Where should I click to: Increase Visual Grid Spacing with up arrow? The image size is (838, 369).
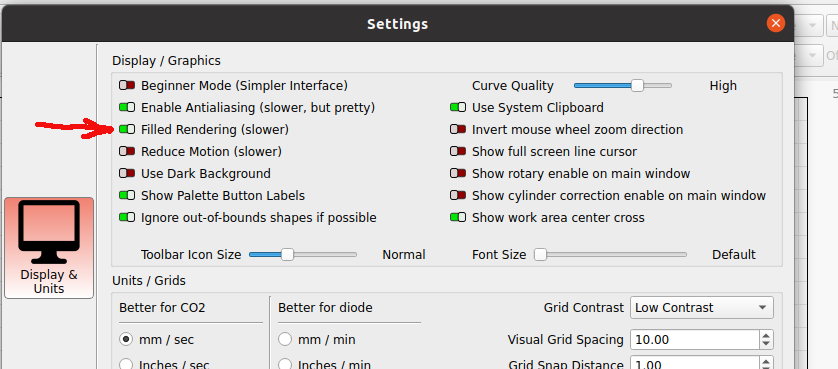(x=766, y=335)
